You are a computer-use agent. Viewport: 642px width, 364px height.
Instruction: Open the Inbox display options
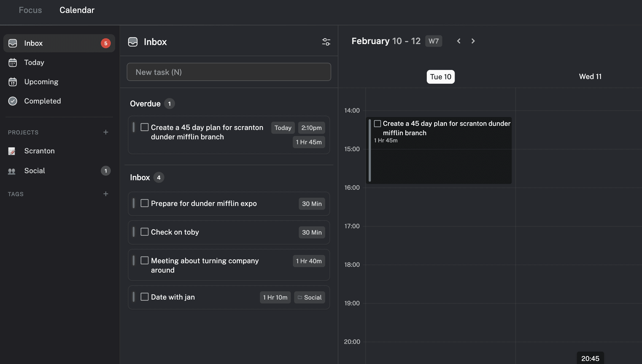(x=326, y=42)
